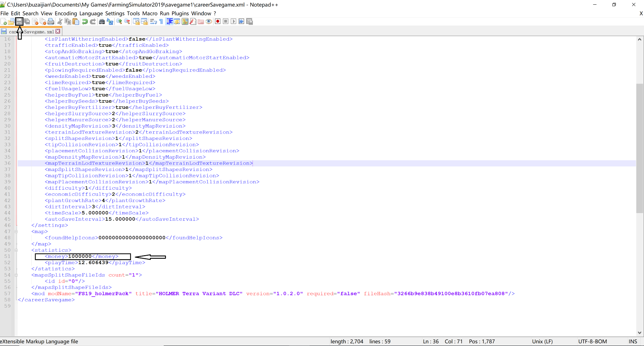Viewport: 644px width, 346px height.
Task: Click the Close All documents icon
Action: click(43, 21)
